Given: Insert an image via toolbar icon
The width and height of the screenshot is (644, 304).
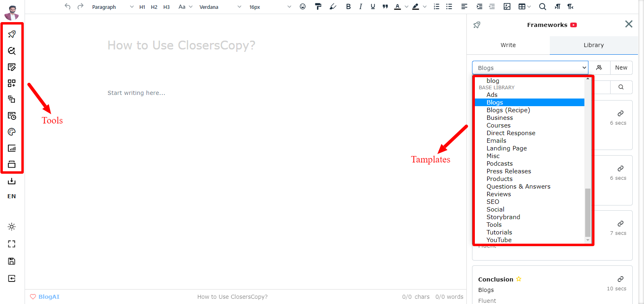Looking at the screenshot, I should click(x=507, y=6).
